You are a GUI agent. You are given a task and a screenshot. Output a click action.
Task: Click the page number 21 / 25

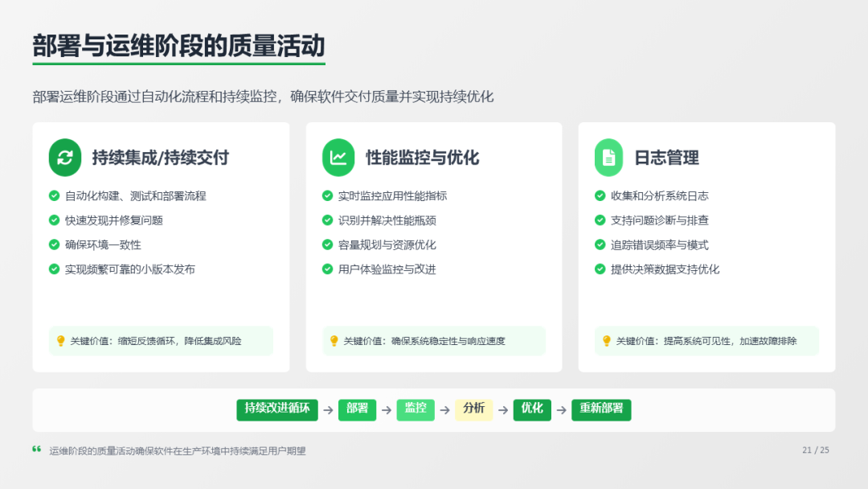(x=815, y=450)
